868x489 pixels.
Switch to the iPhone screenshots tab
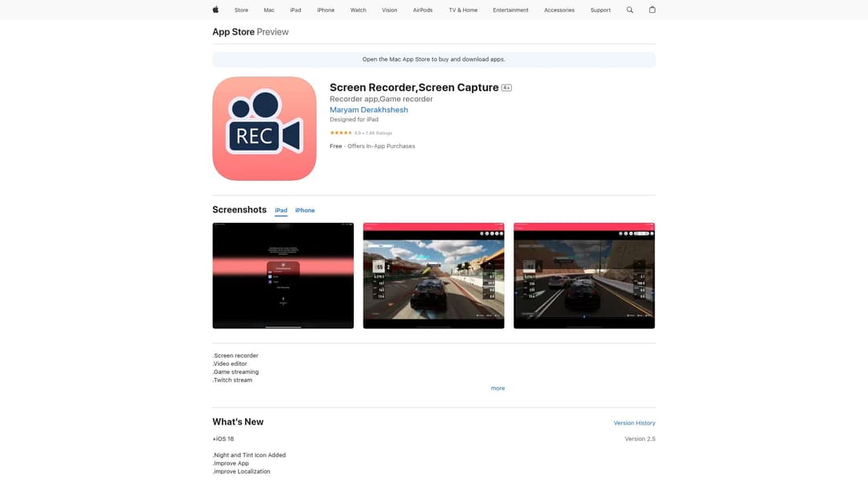tap(305, 211)
